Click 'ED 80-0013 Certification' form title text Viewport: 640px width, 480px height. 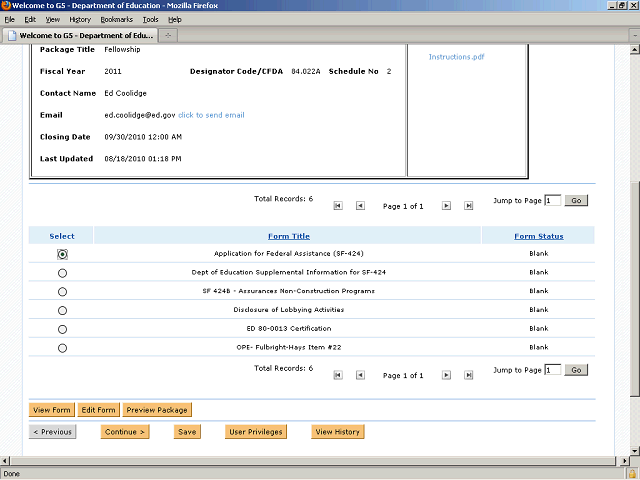[289, 329]
